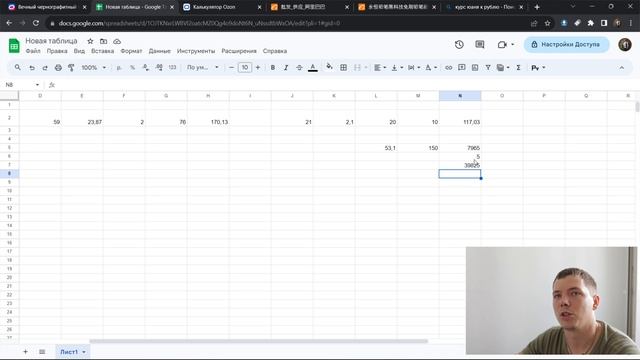Move document to folder icon
640x360 pixels.
pyautogui.click(x=103, y=41)
